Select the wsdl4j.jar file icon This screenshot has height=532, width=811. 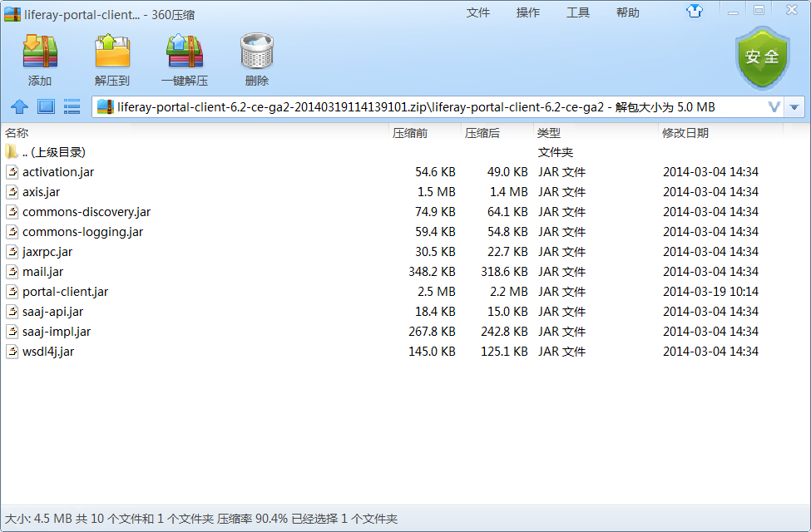12,352
